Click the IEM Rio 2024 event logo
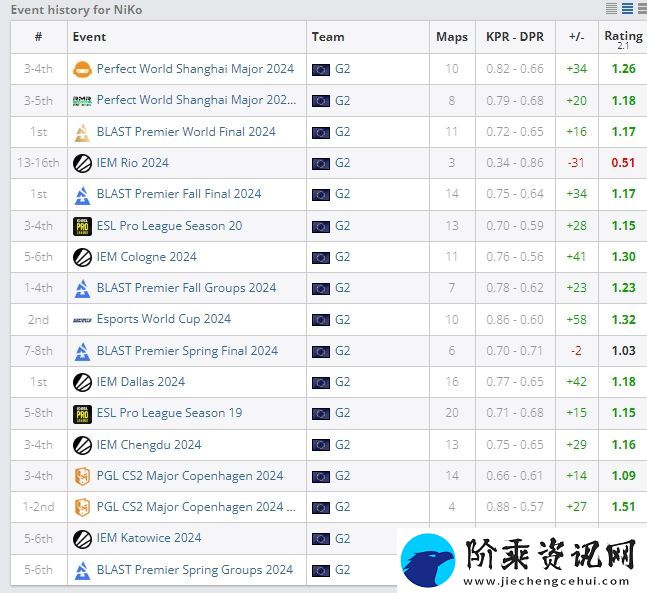 (82, 163)
